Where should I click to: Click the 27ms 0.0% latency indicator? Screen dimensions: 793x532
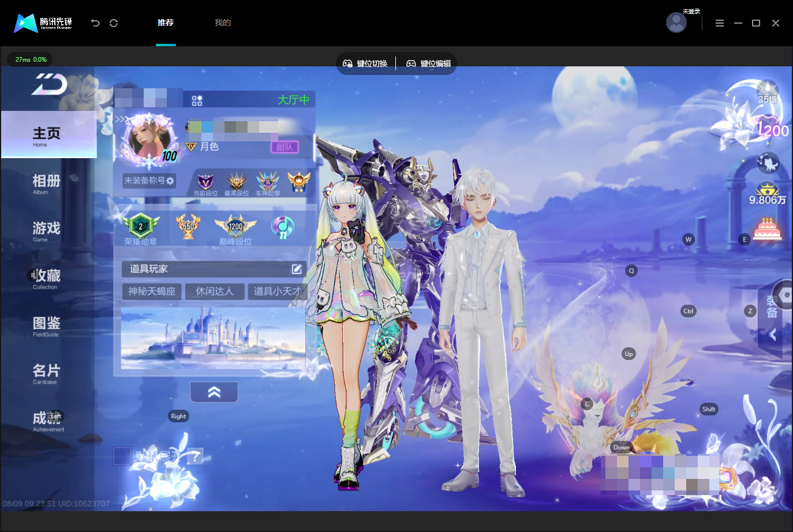point(31,59)
